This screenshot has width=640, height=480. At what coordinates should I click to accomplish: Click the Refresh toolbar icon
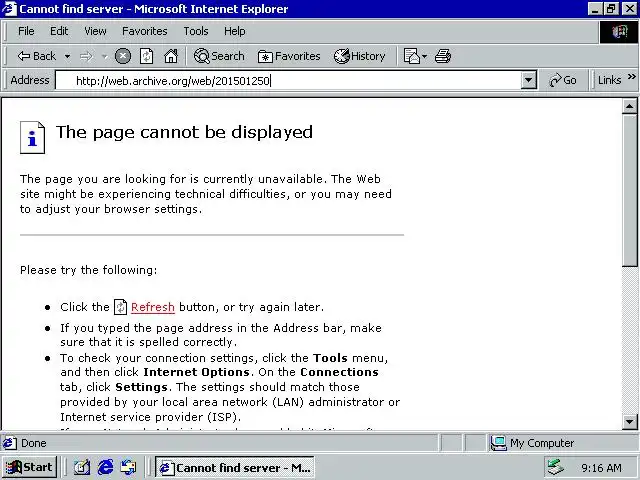(147, 56)
